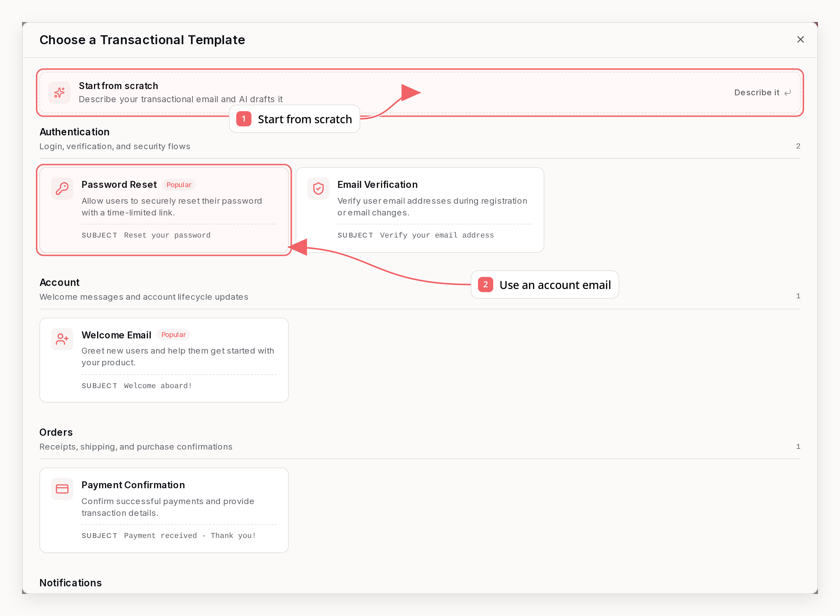Click the sparkle icon for Start from scratch
This screenshot has height=616, width=840.
click(59, 93)
